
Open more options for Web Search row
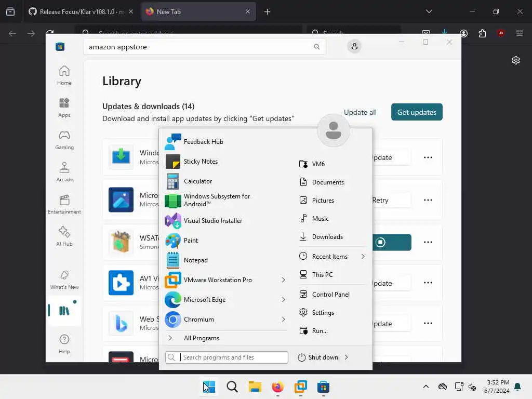pos(428,323)
